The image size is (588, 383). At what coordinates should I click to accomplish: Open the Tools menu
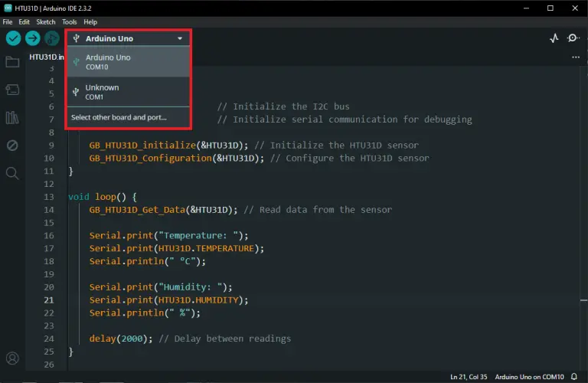click(x=70, y=22)
